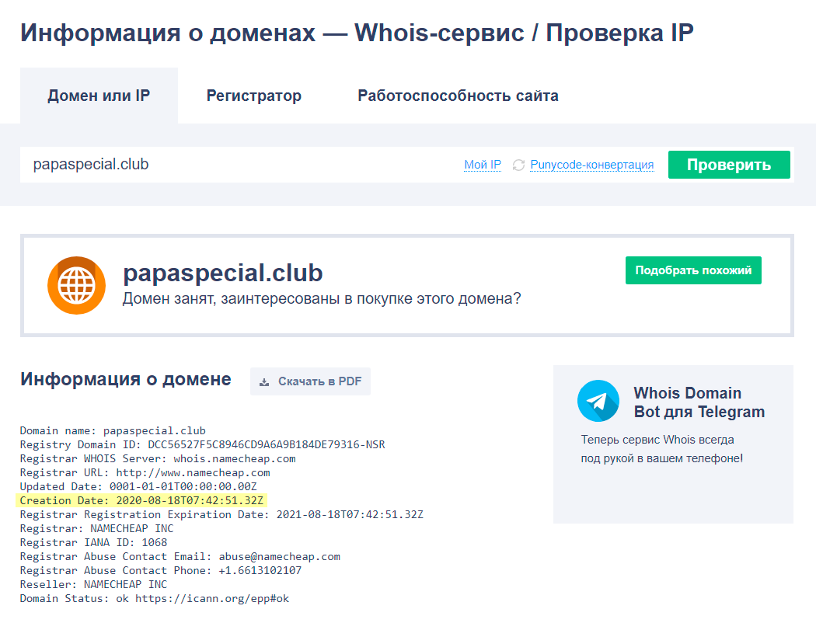
Task: Click the orange globe domain icon
Action: point(76,285)
